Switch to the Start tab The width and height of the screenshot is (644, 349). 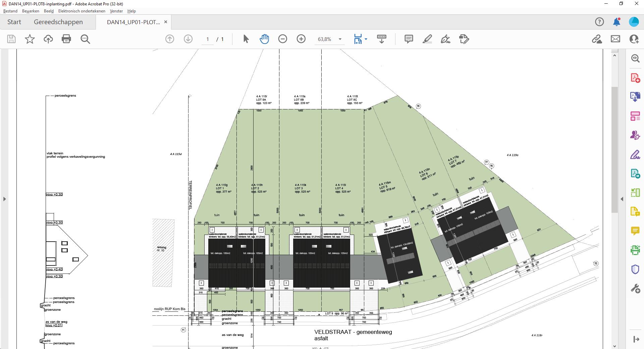14,22
